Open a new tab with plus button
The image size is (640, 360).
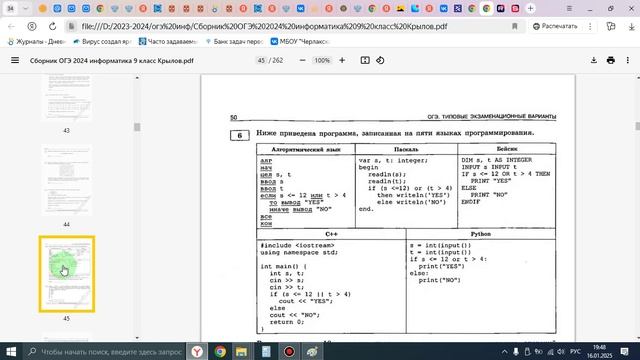tap(530, 8)
